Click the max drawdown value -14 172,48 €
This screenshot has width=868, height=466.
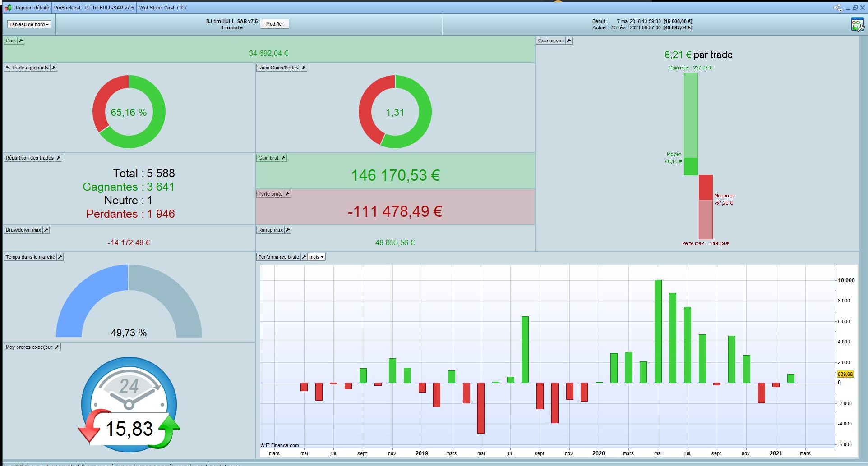129,242
